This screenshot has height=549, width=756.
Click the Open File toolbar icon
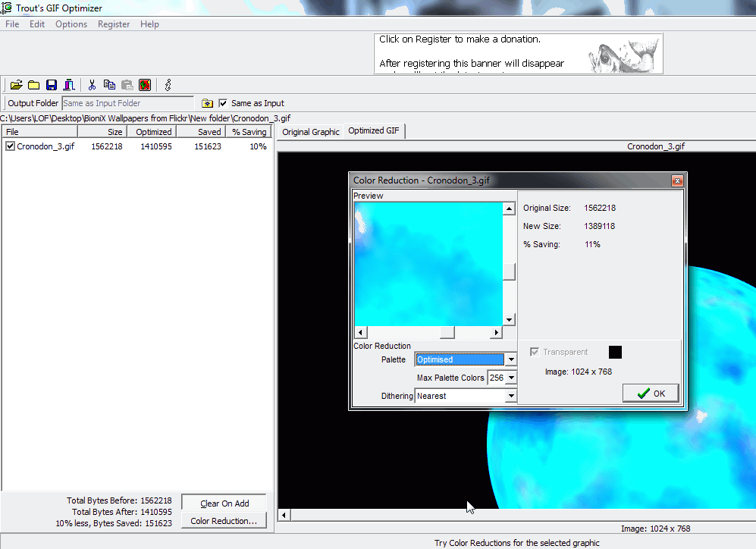[17, 86]
